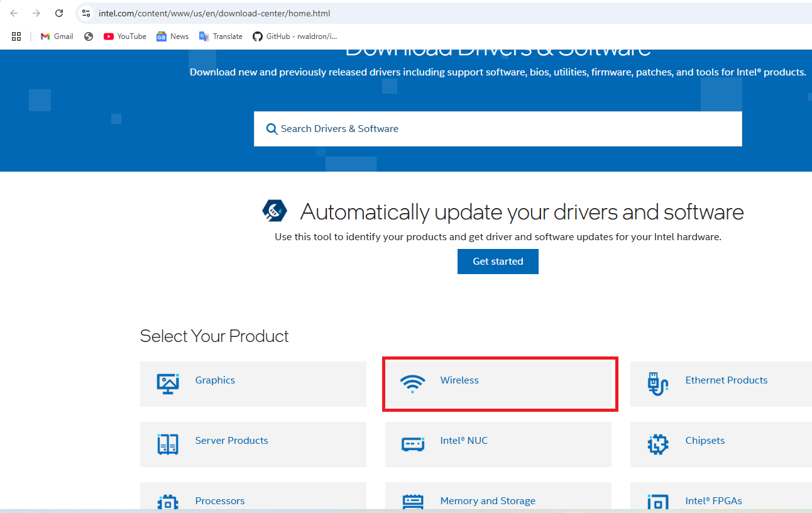812x513 pixels.
Task: Open the YouTube bookmark
Action: pyautogui.click(x=125, y=36)
